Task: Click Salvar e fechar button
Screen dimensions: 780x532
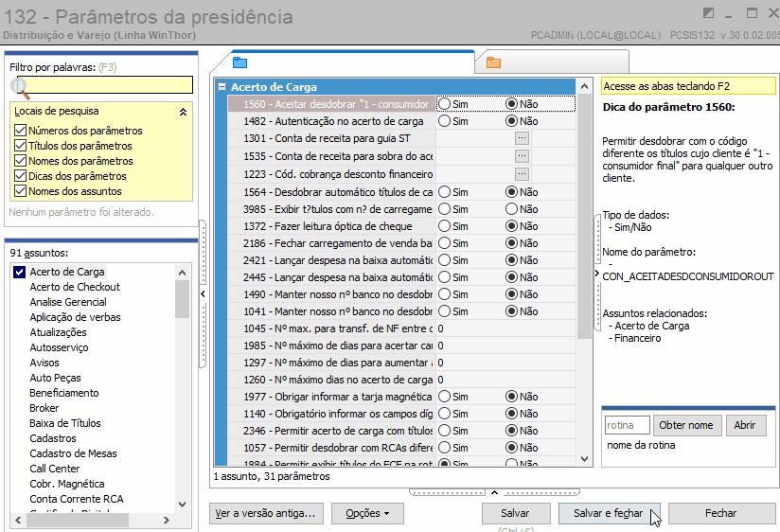Action: pos(608,513)
